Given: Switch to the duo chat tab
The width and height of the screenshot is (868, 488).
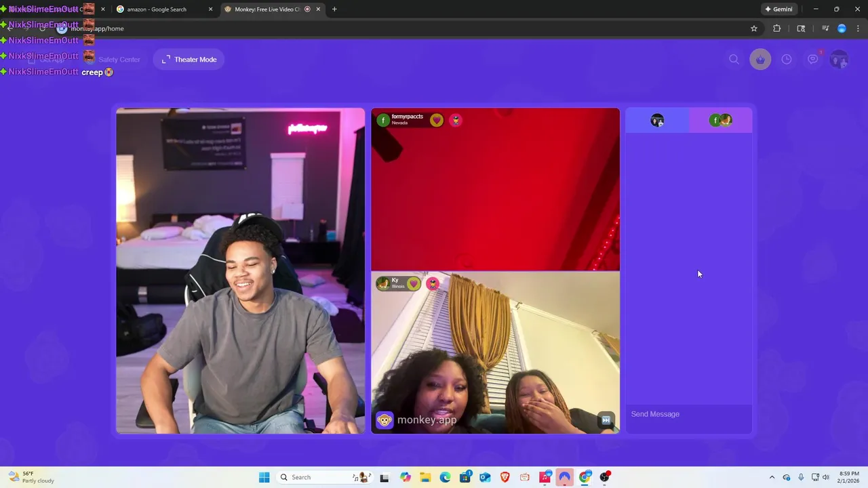Looking at the screenshot, I should pos(720,121).
